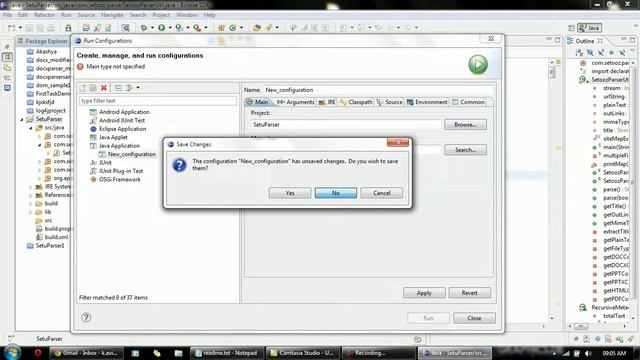
Task: Click the Close button in Run Configurations
Action: (x=474, y=318)
